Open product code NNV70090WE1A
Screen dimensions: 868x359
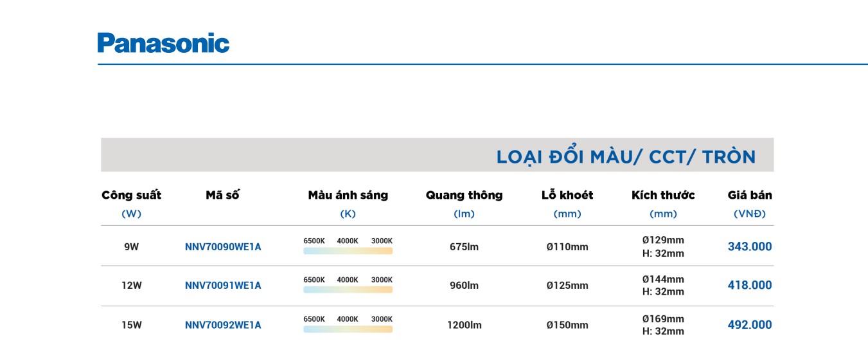[223, 246]
